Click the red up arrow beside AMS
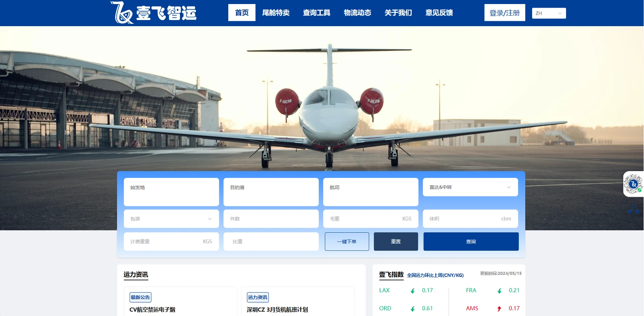Image resolution: width=644 pixels, height=316 pixels. [500, 309]
